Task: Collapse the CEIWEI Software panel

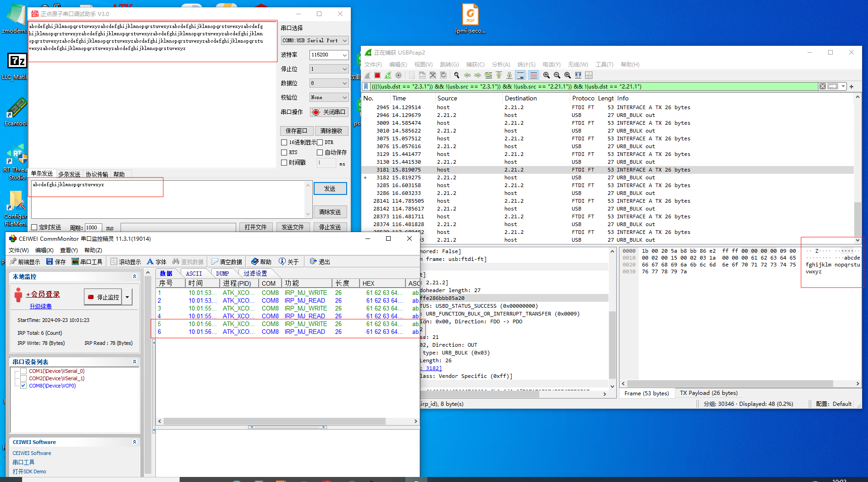Action: coord(134,442)
